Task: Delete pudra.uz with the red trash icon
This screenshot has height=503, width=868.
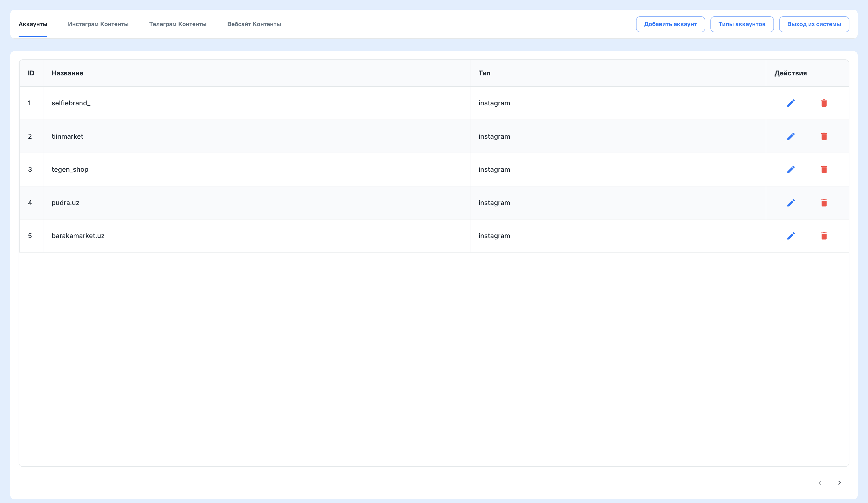Action: (824, 203)
